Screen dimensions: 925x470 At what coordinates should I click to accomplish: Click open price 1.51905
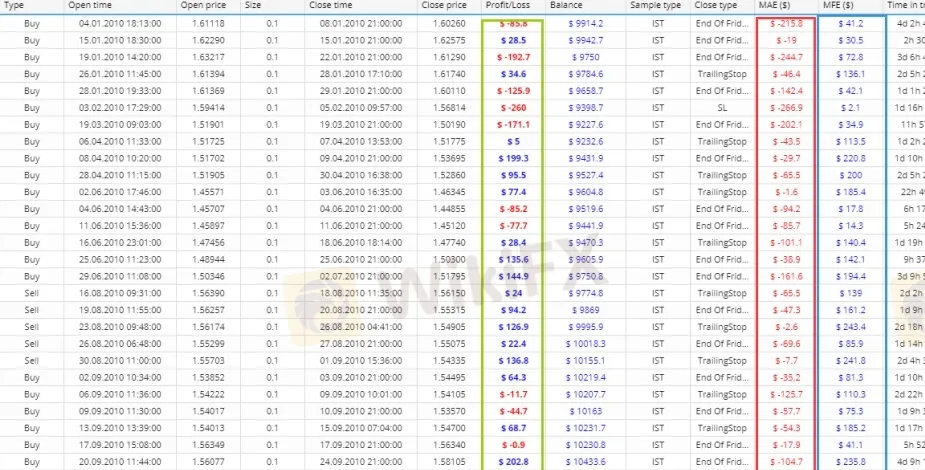[208, 175]
